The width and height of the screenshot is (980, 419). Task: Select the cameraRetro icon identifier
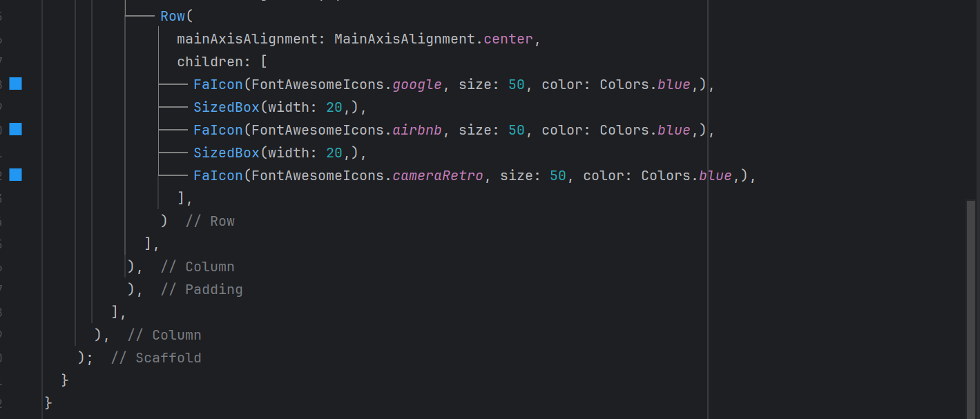pyautogui.click(x=438, y=176)
